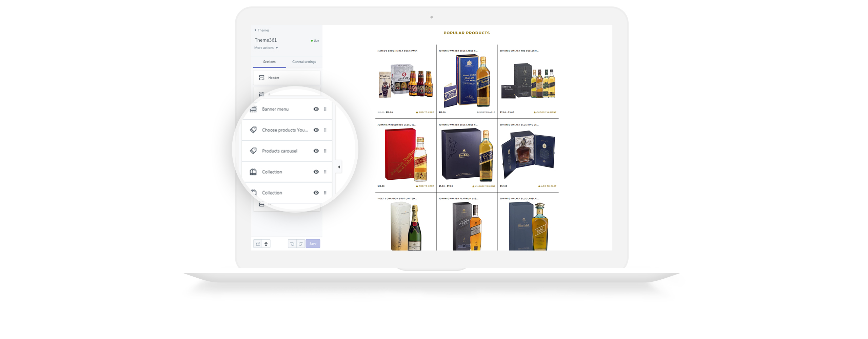The width and height of the screenshot is (868, 339).
Task: Click Choose Variant on the $5.00 – $7.00 product
Action: coord(484,186)
